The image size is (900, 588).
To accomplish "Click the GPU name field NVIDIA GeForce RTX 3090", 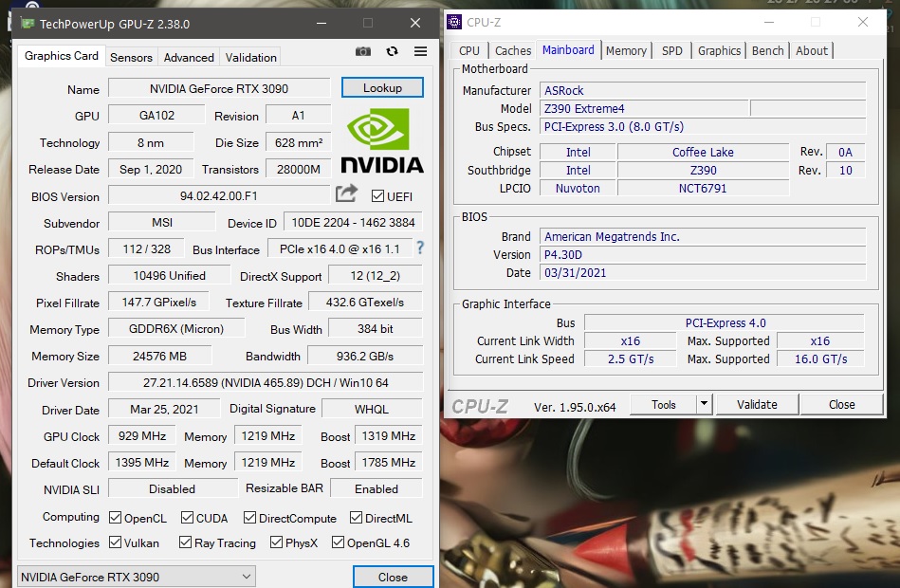I will [x=219, y=88].
